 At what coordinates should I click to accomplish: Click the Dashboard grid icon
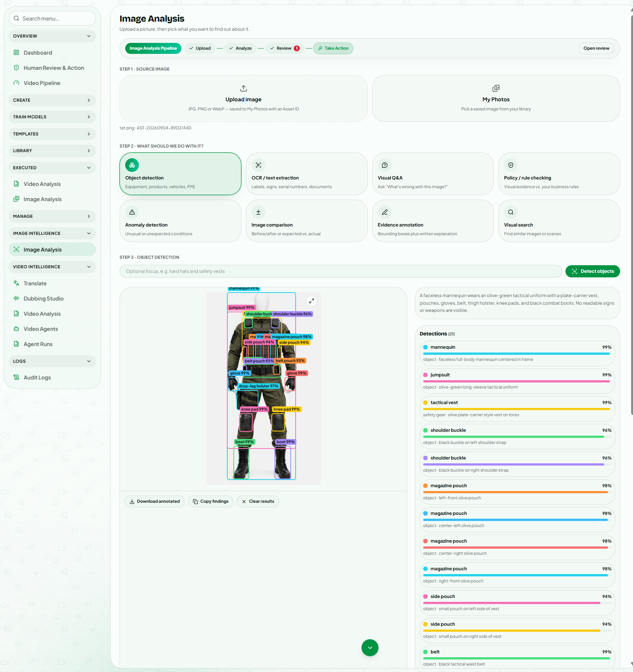coord(16,53)
